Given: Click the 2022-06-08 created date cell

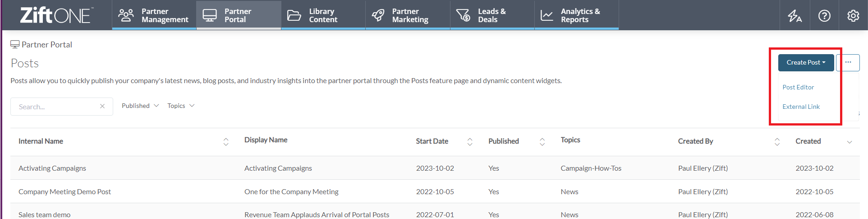Looking at the screenshot, I should coord(814,214).
